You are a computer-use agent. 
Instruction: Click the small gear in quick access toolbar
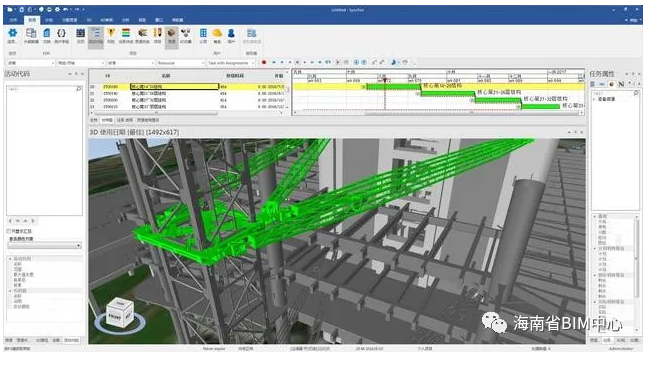(x=57, y=9)
